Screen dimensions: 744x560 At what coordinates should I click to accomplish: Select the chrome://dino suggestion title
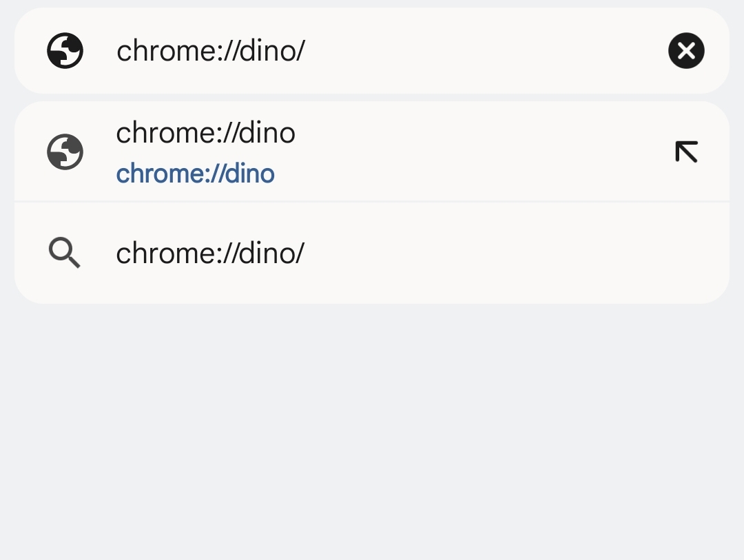click(x=205, y=133)
